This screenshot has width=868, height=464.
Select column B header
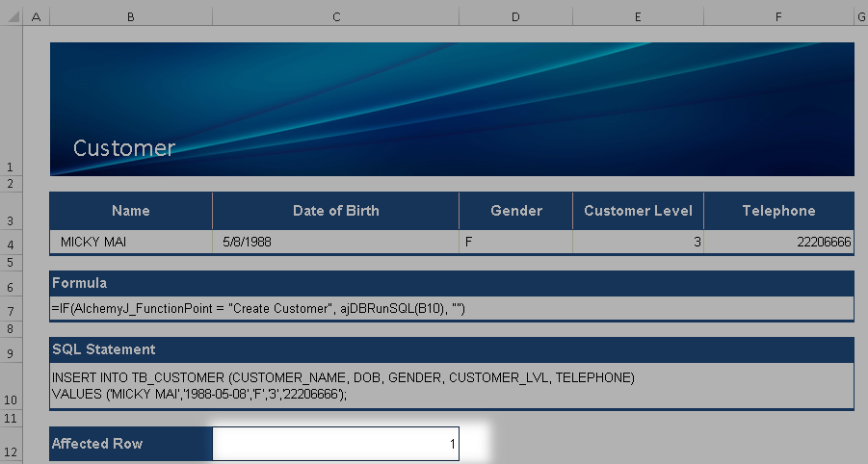[x=130, y=17]
